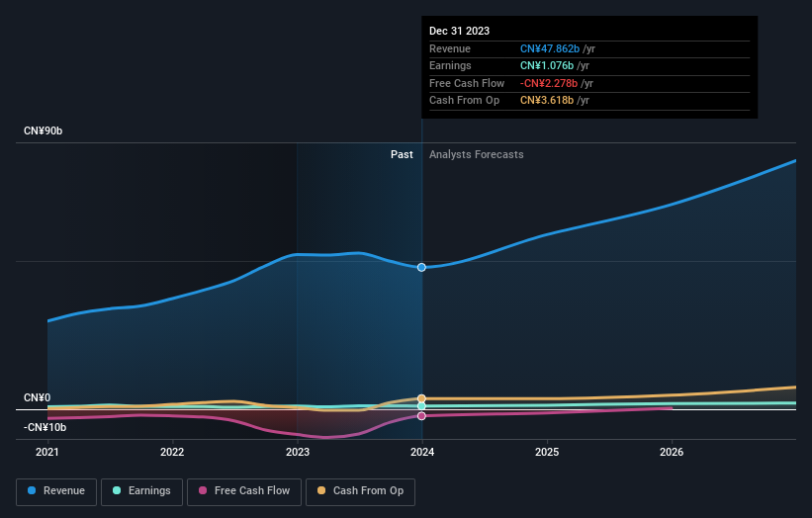Viewport: 812px width, 518px height.
Task: Toggle the Cash From Op legend button
Action: point(360,491)
